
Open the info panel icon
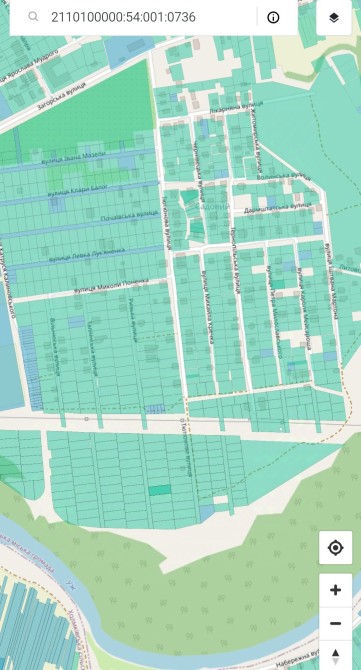click(273, 17)
